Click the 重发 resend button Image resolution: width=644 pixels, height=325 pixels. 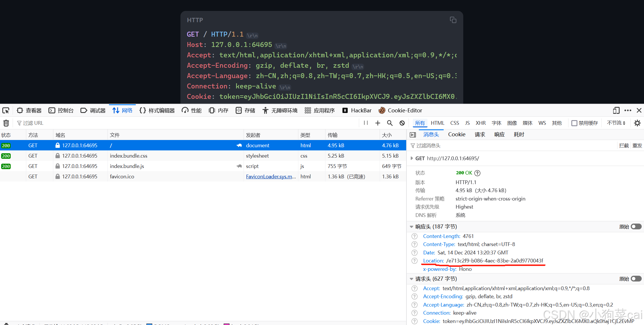coord(637,146)
